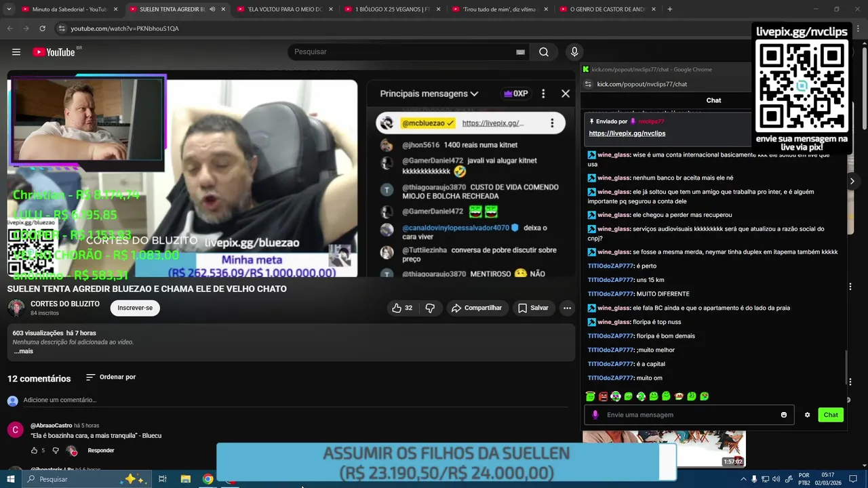Open the 'Ordenar por' comment sorting menu
The image size is (868, 488).
point(111,377)
